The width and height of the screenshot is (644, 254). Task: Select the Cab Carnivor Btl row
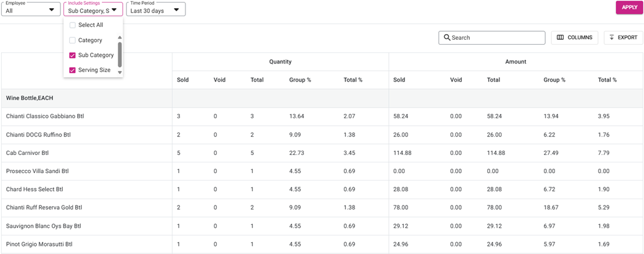pos(322,153)
